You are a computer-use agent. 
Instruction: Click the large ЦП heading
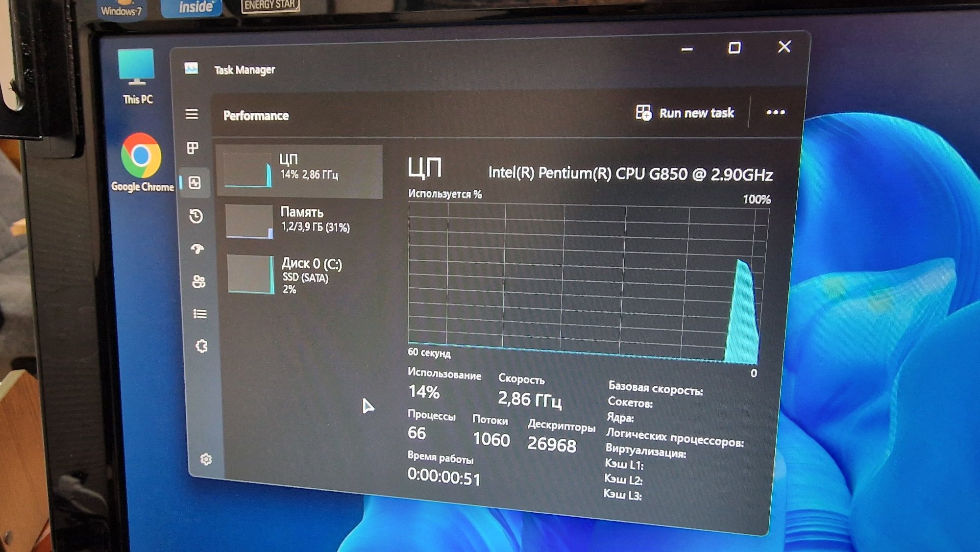pos(425,168)
